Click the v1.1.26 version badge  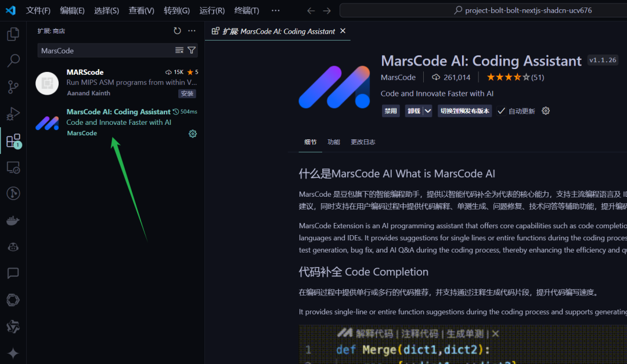point(603,60)
